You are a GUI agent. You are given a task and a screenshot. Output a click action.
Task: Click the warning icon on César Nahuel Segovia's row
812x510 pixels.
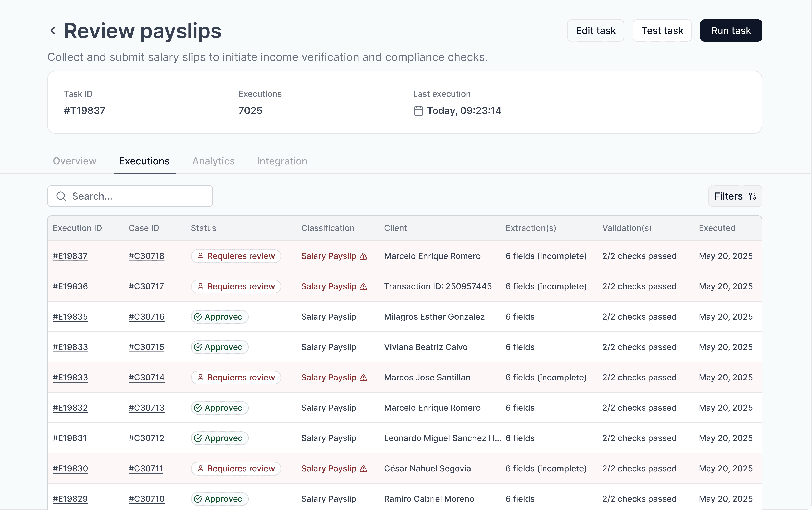363,469
